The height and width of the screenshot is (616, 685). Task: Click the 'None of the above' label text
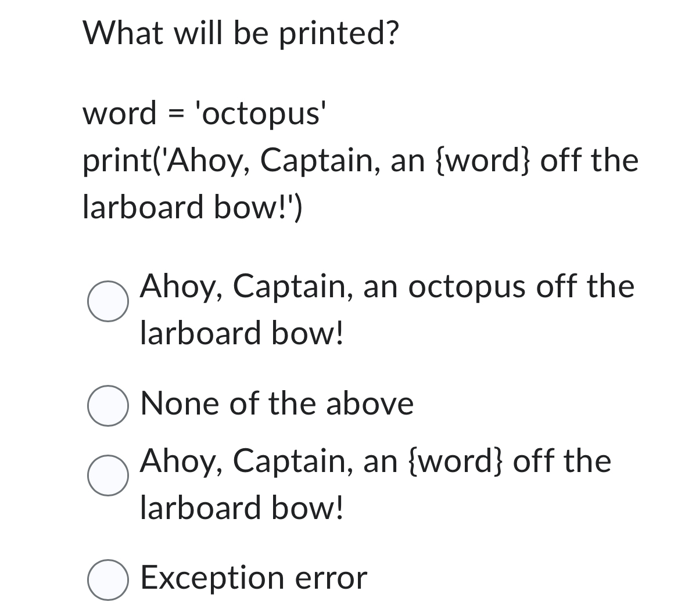click(x=277, y=404)
